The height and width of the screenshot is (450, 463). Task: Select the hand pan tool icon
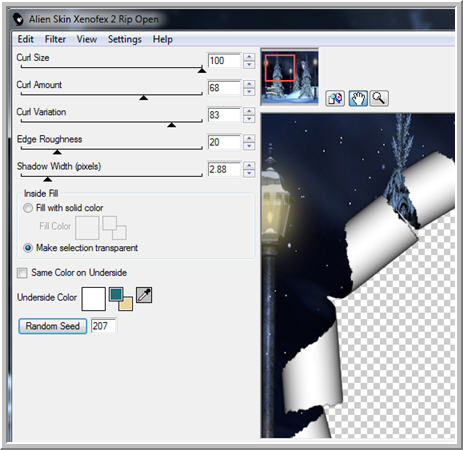[x=358, y=98]
